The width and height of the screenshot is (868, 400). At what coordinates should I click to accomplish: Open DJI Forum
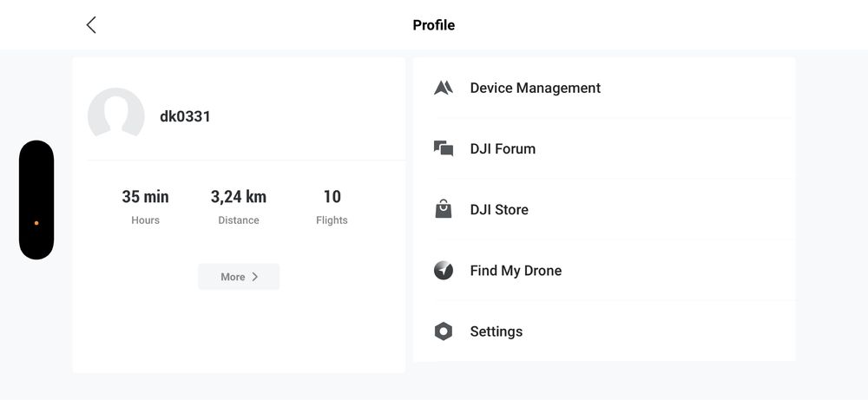click(604, 148)
